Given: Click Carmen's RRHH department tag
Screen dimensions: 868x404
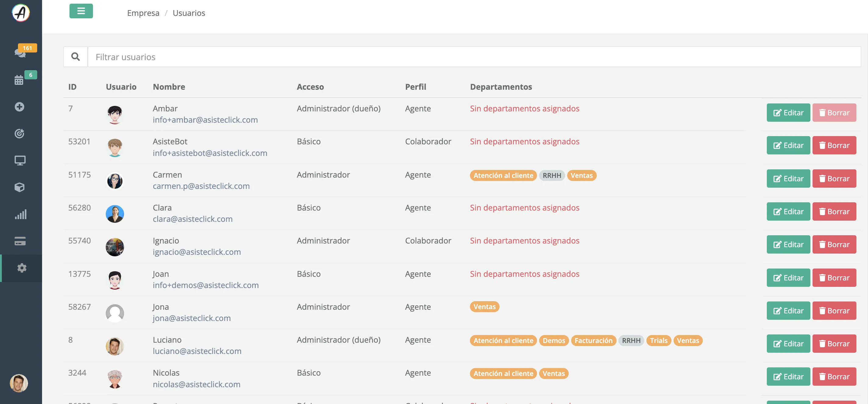Looking at the screenshot, I should coord(552,175).
